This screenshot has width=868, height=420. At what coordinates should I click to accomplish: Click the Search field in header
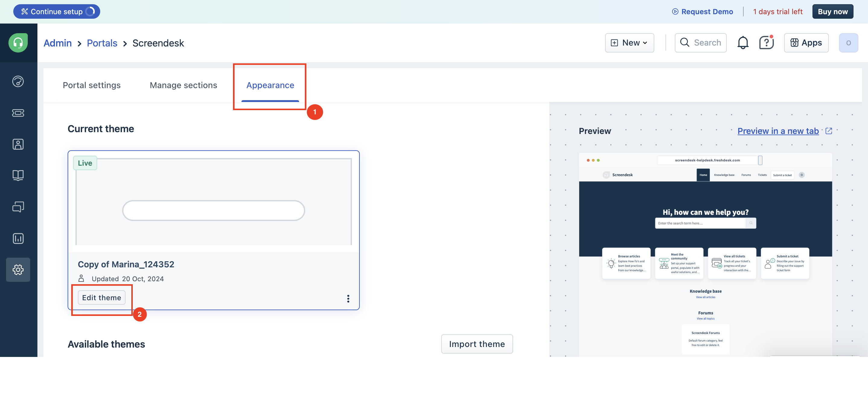pyautogui.click(x=701, y=43)
